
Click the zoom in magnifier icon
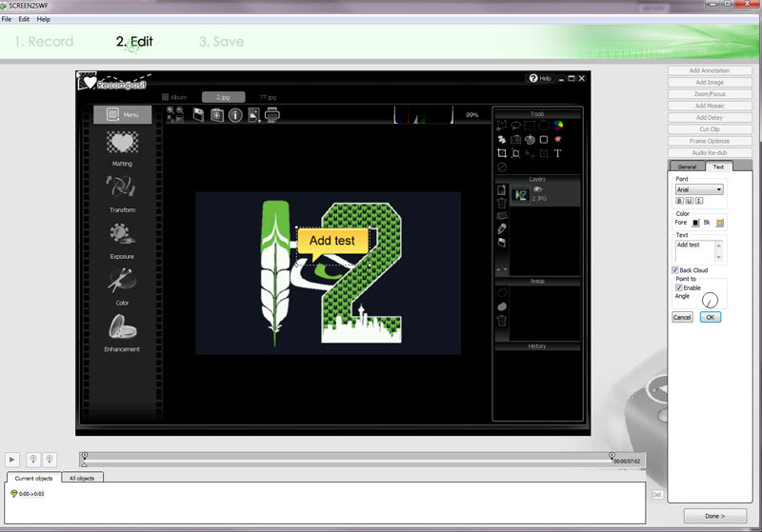(x=170, y=110)
